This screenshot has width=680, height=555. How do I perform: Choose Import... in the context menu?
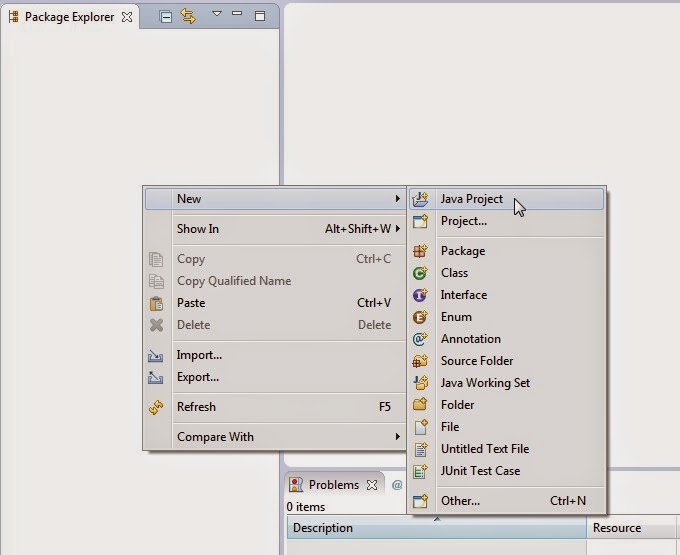pyautogui.click(x=275, y=356)
